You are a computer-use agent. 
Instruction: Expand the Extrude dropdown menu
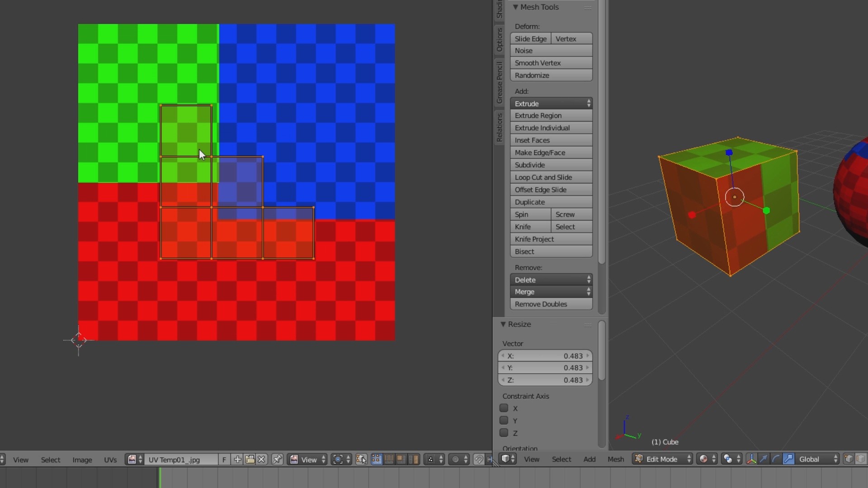pos(588,103)
